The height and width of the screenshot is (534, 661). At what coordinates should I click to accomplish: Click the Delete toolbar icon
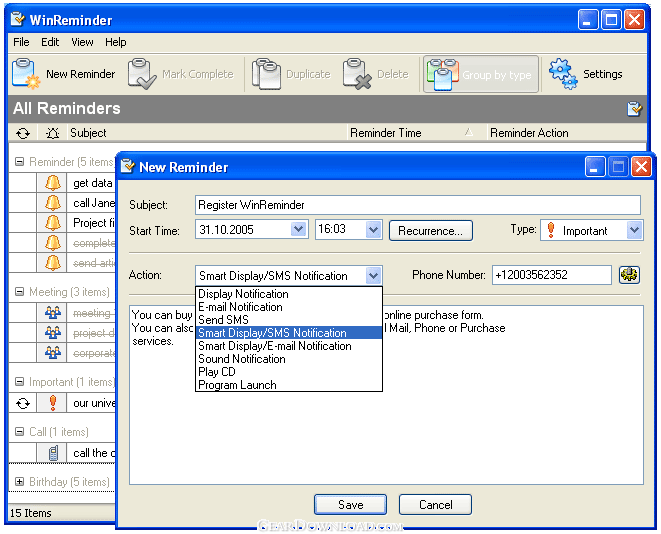click(x=357, y=74)
